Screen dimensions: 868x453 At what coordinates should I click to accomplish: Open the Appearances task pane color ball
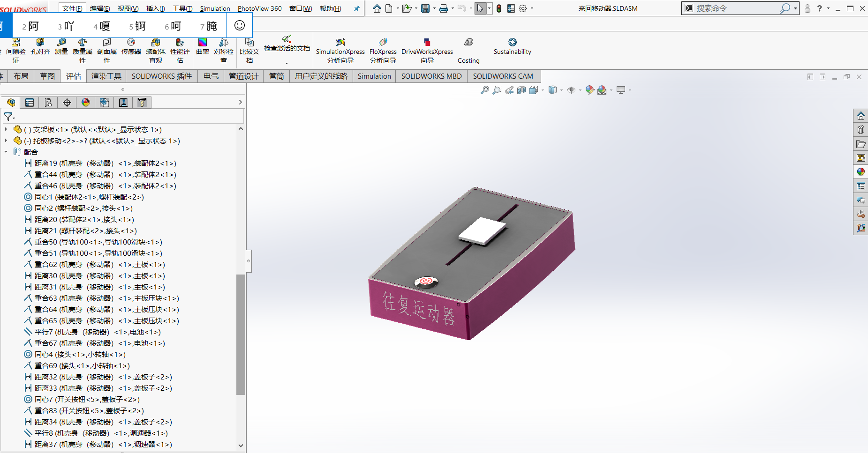tap(861, 172)
